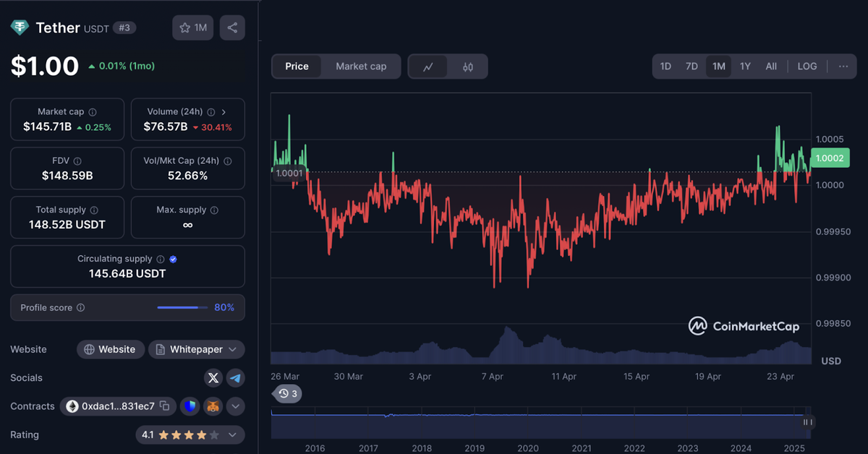Screen dimensions: 868x454
Task: Open the Website button
Action: (x=110, y=349)
